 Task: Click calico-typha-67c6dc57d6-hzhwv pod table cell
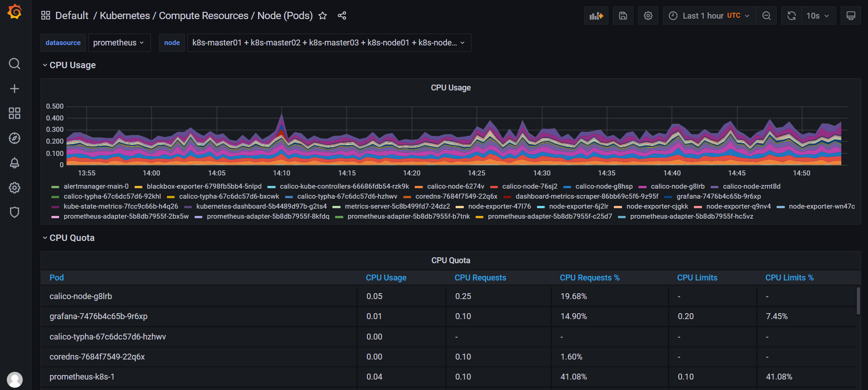coord(199,337)
